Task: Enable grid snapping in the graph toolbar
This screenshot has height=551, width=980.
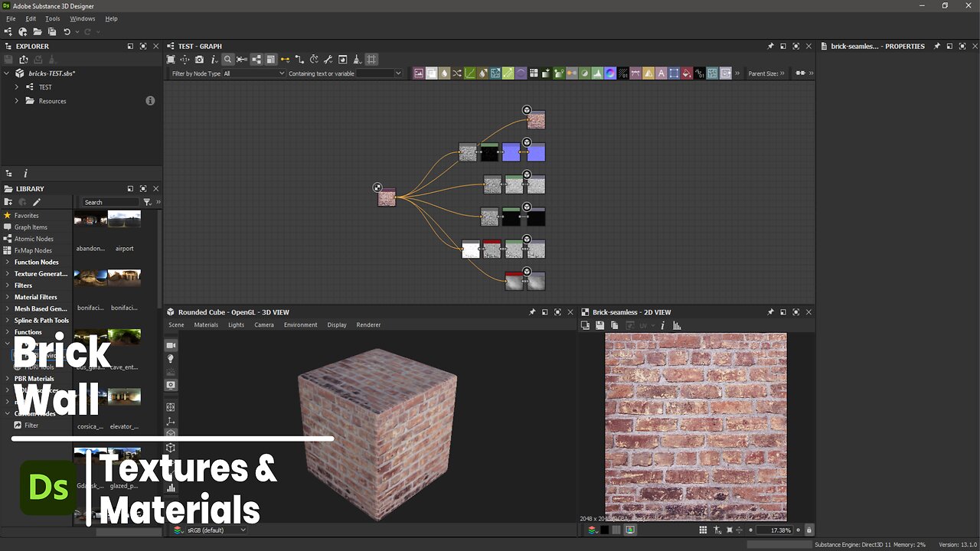Action: coord(372,59)
